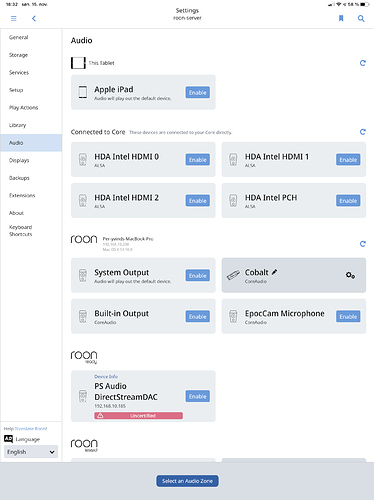Open the Device Info link

point(106,376)
